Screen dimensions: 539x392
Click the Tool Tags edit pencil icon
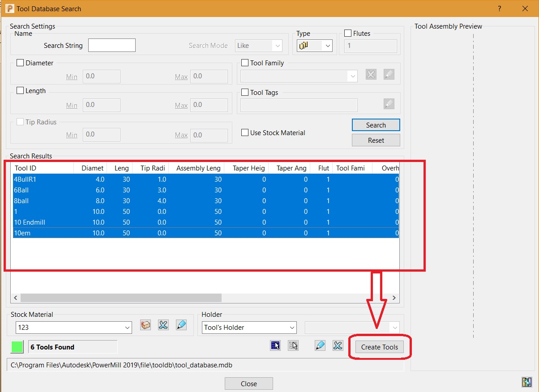389,104
